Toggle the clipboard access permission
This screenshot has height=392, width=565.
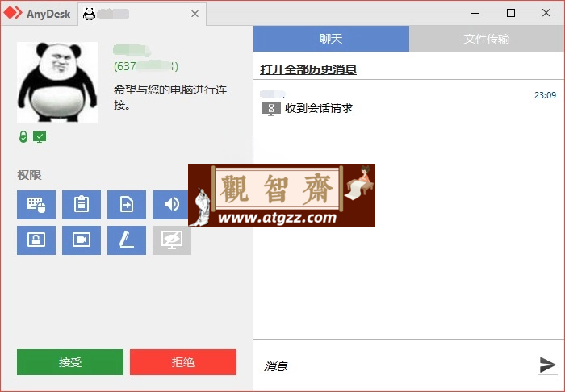(x=82, y=205)
